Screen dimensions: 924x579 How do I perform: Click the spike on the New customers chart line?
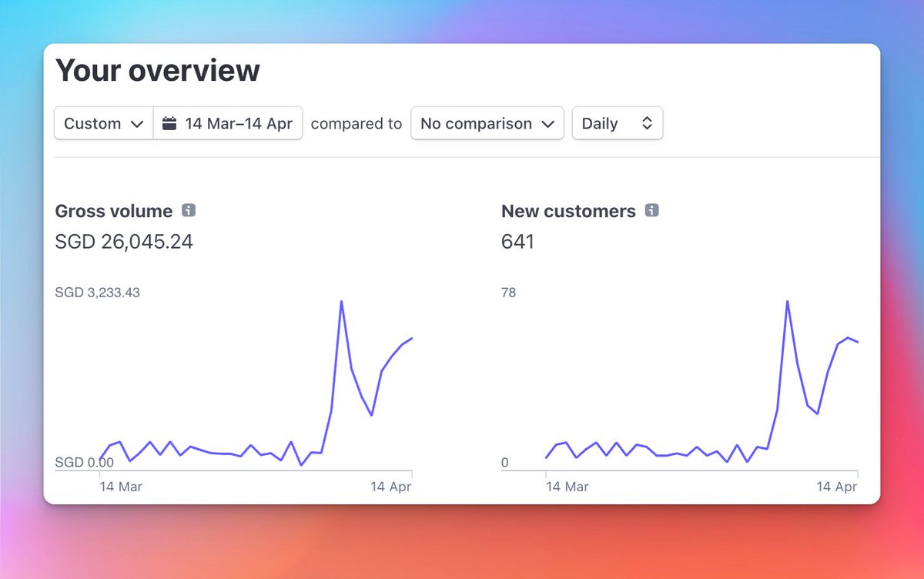click(x=787, y=302)
